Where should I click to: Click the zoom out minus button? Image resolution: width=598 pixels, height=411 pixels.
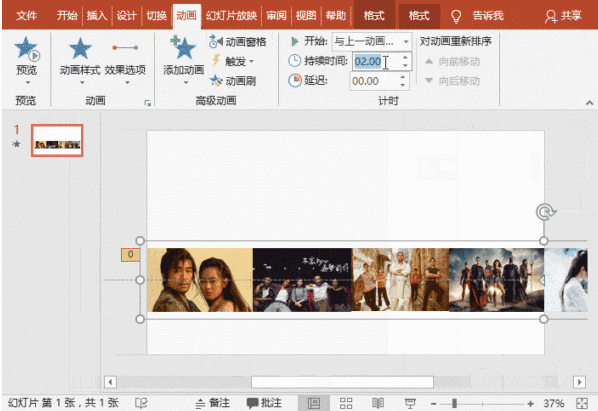(x=434, y=403)
